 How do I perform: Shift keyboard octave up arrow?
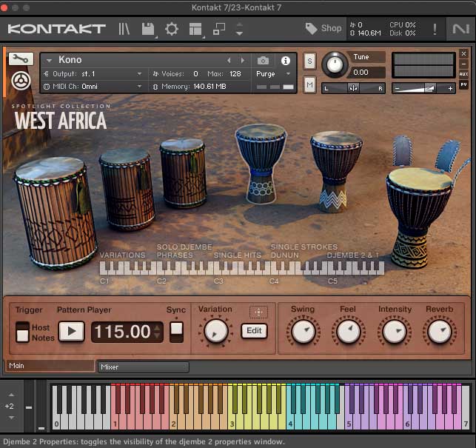(11, 395)
